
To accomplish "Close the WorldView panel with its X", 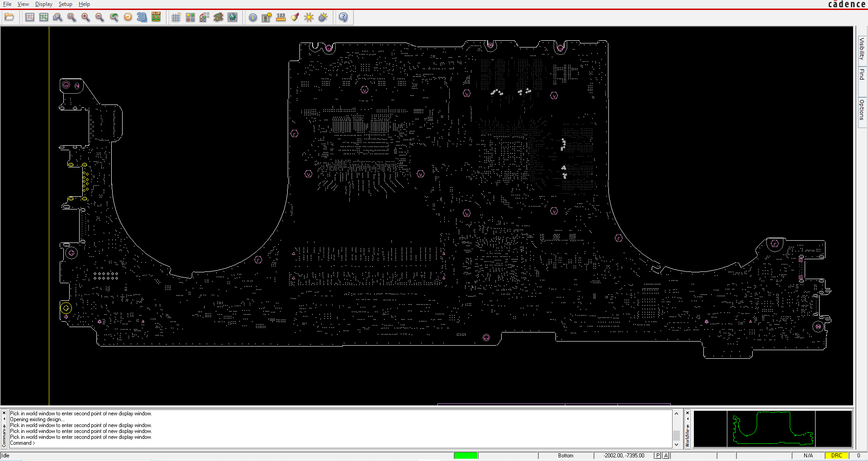I will click(688, 413).
